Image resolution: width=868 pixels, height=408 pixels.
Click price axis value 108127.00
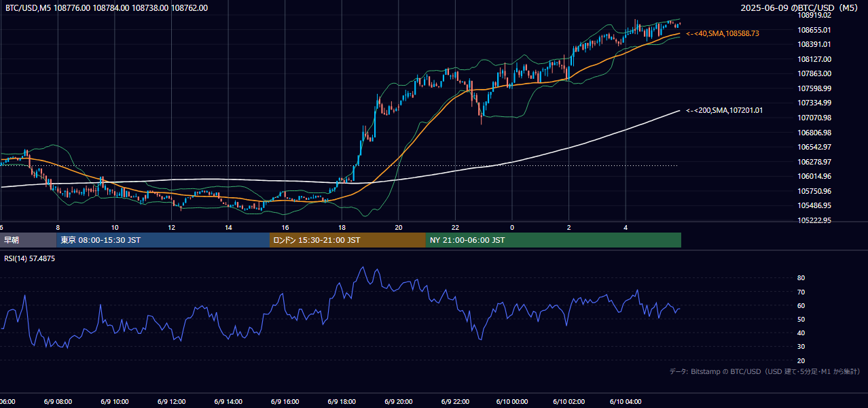click(814, 59)
